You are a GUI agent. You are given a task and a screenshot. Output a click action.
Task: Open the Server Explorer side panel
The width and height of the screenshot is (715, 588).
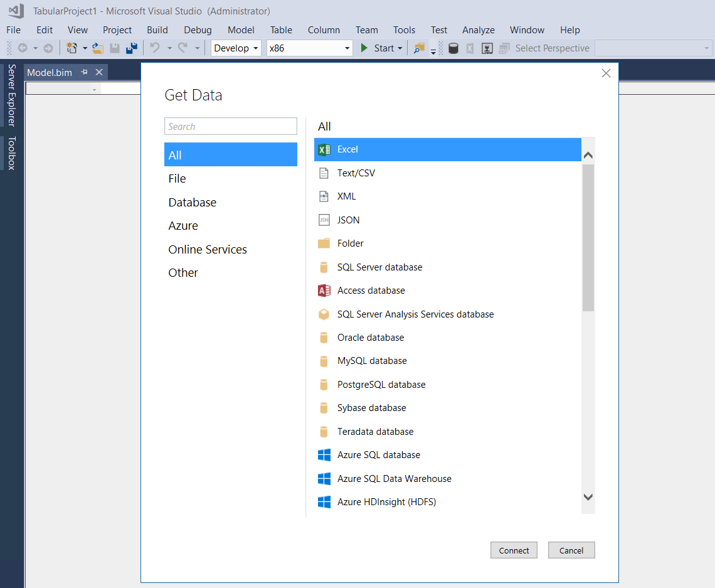coord(12,95)
